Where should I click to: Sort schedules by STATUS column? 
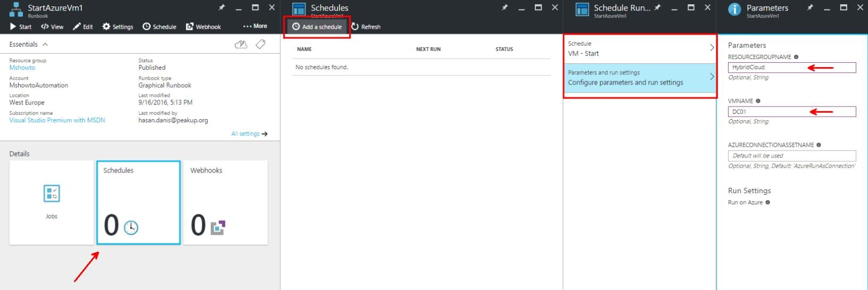(504, 49)
